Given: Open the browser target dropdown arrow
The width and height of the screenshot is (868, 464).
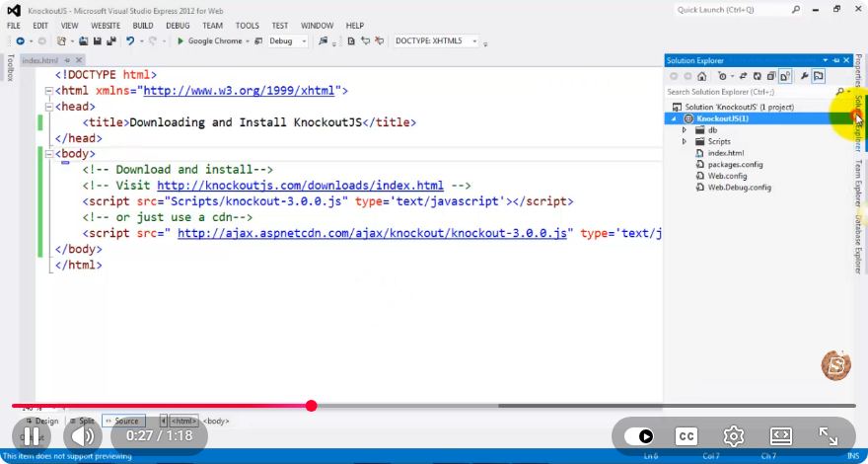Looking at the screenshot, I should coord(248,41).
